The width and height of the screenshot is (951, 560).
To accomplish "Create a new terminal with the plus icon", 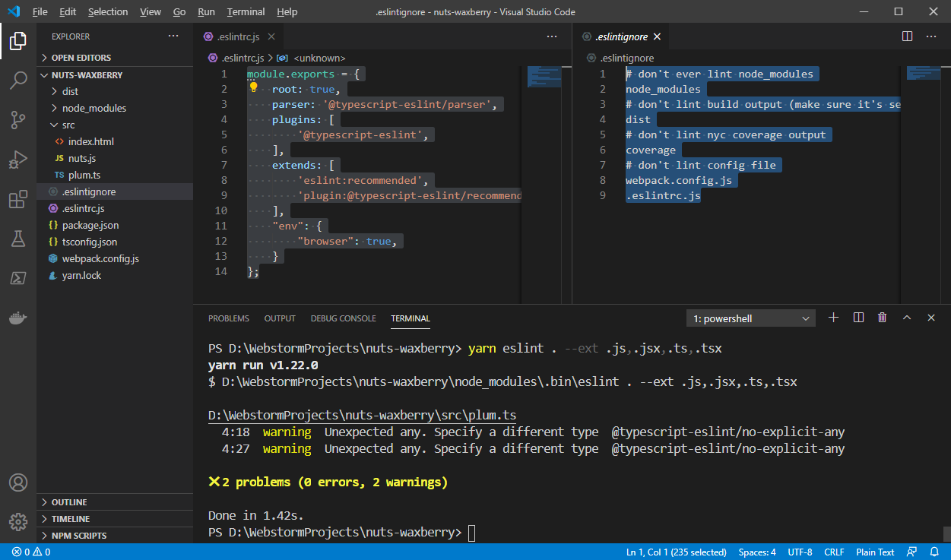I will (x=833, y=318).
